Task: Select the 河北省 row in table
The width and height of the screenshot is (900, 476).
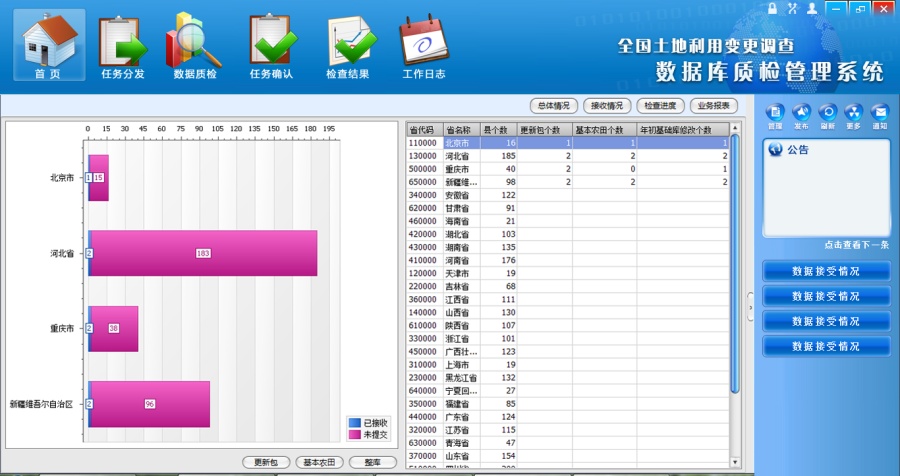Action: pos(568,156)
